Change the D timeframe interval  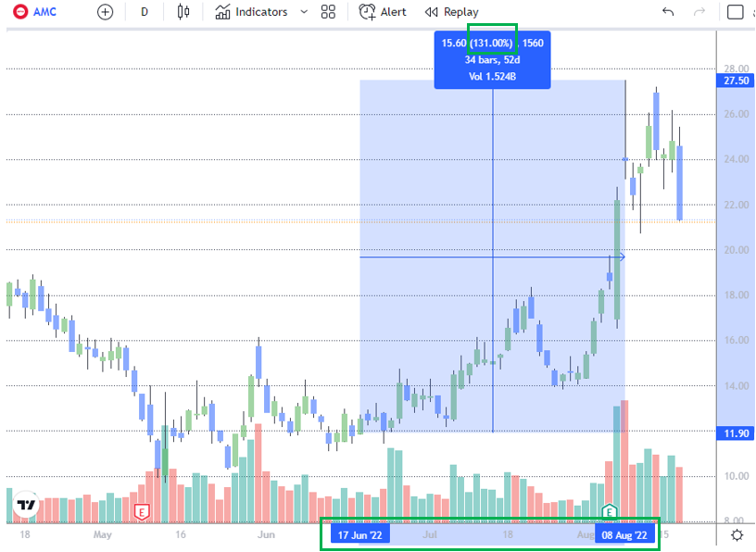coord(145,12)
